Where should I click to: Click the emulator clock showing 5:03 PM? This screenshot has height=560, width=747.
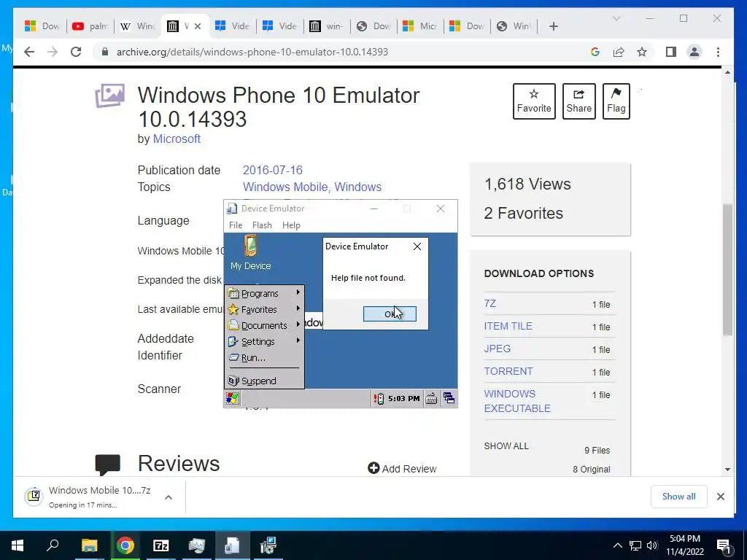pos(404,398)
